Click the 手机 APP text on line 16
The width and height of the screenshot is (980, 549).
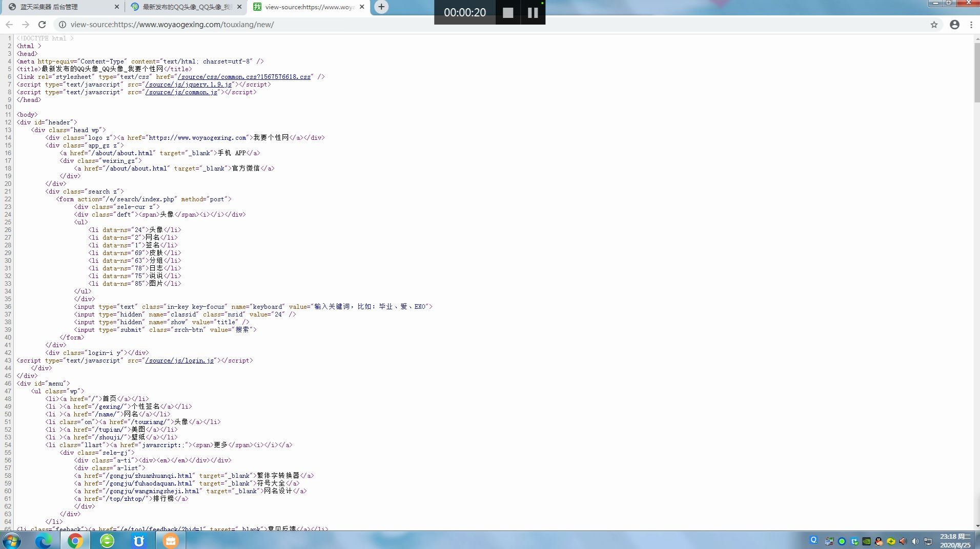point(232,153)
